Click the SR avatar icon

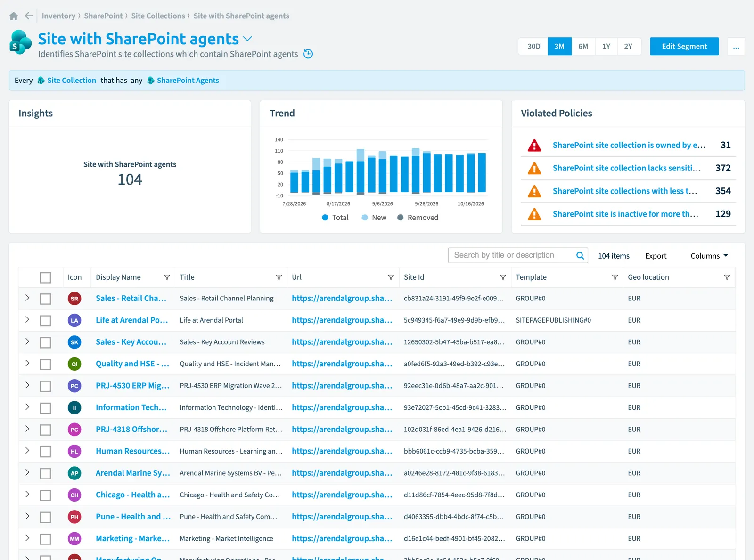[74, 299]
